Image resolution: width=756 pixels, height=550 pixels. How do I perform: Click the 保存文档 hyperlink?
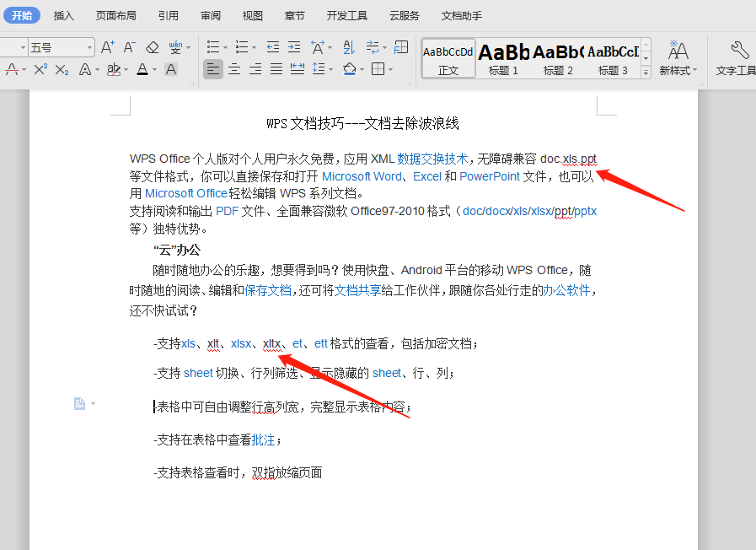(268, 290)
